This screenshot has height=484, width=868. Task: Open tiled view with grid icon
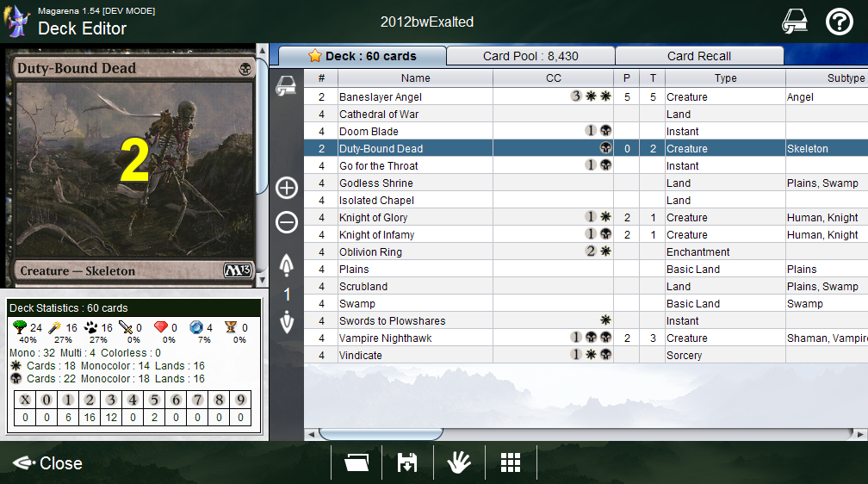click(x=511, y=463)
